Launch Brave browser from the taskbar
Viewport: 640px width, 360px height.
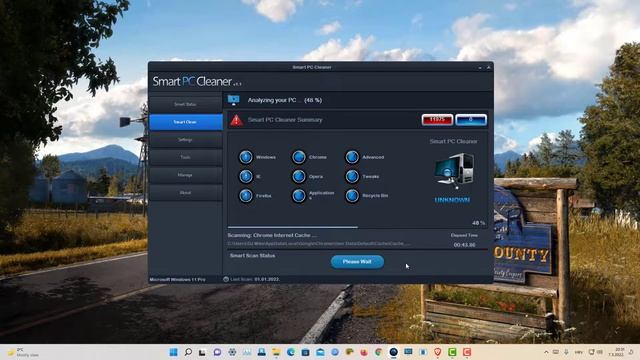[438, 352]
